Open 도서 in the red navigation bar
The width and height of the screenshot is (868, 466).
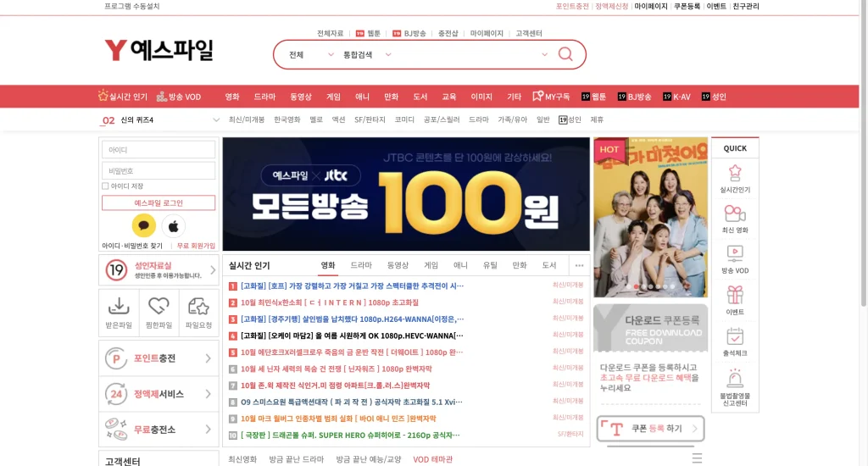click(420, 97)
